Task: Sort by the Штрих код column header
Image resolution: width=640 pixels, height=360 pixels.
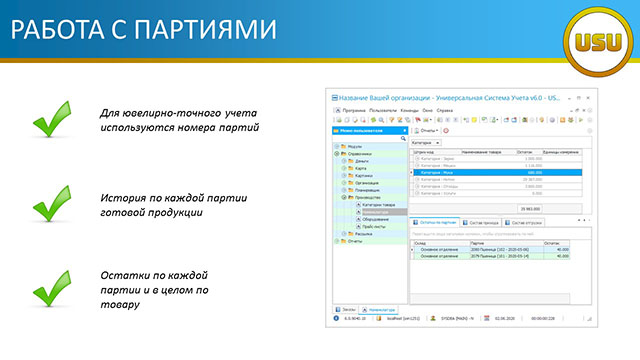Action: click(436, 152)
